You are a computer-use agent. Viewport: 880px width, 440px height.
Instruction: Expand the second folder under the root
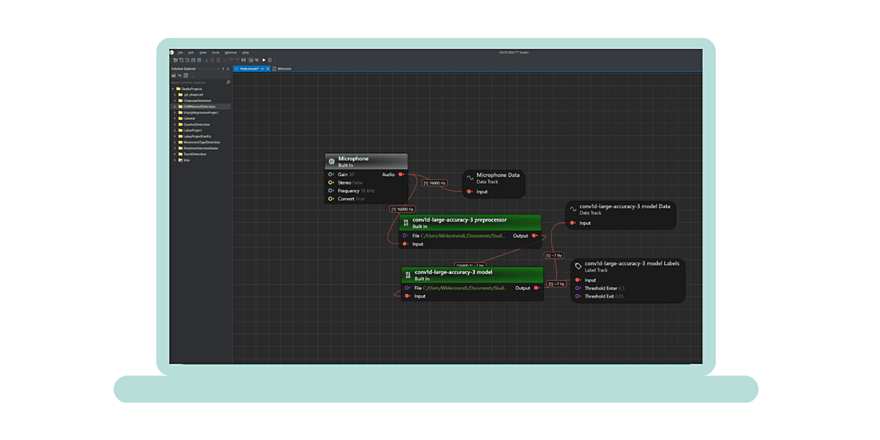(177, 101)
